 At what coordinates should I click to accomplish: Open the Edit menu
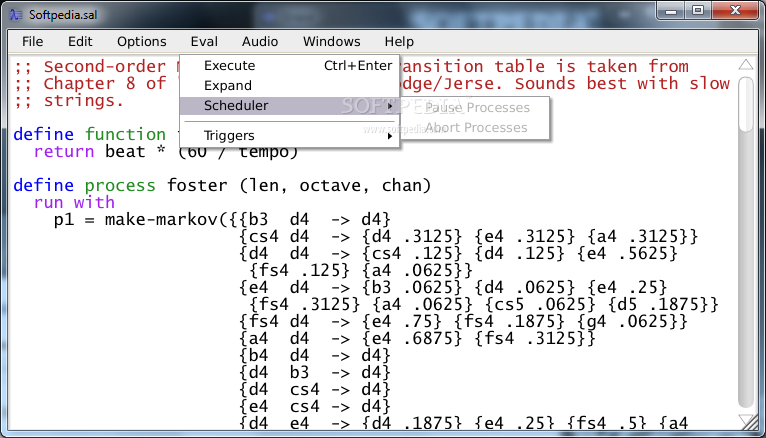click(x=80, y=42)
